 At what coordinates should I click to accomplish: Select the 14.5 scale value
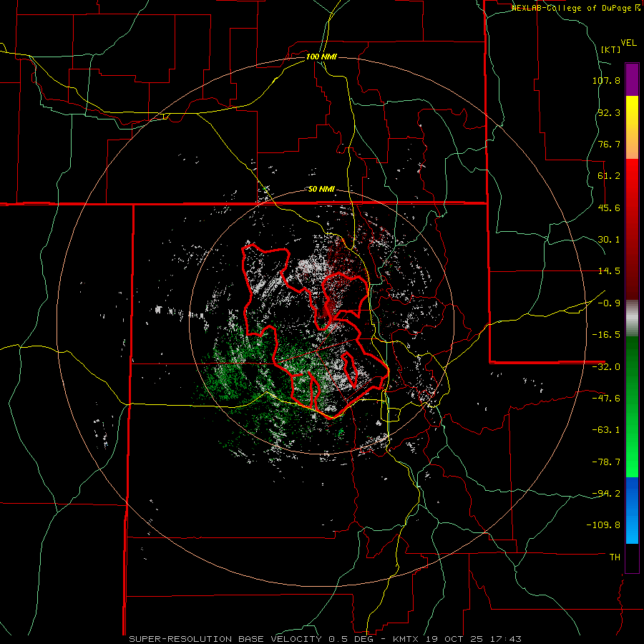[609, 271]
